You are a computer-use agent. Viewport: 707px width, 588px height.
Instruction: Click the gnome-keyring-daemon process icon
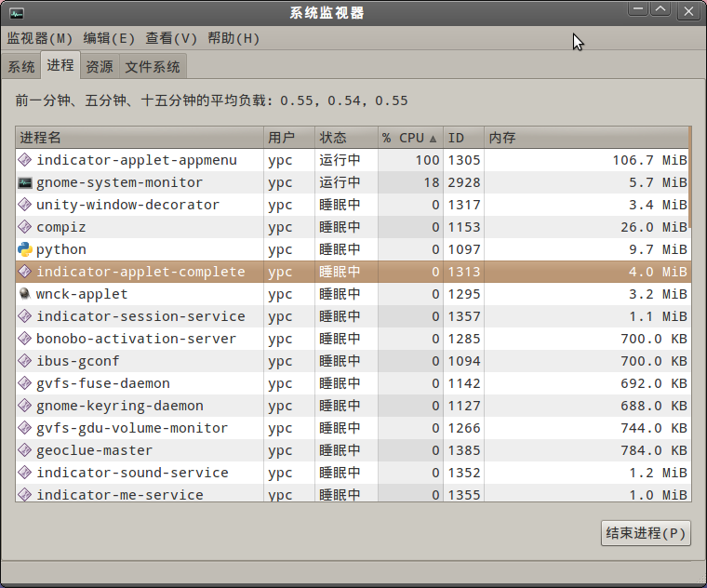point(24,406)
